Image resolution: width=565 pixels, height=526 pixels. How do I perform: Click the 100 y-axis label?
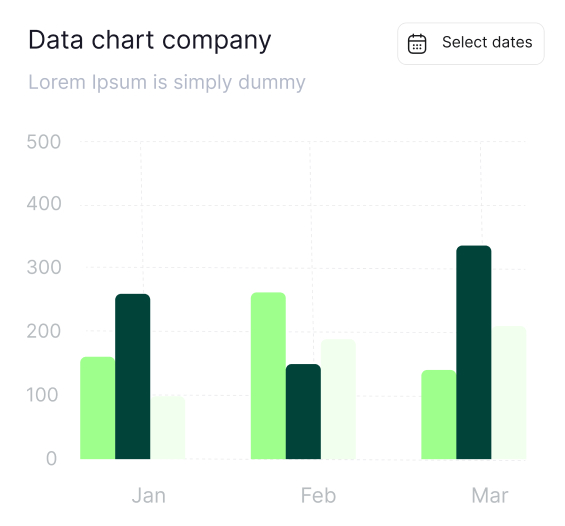point(43,395)
